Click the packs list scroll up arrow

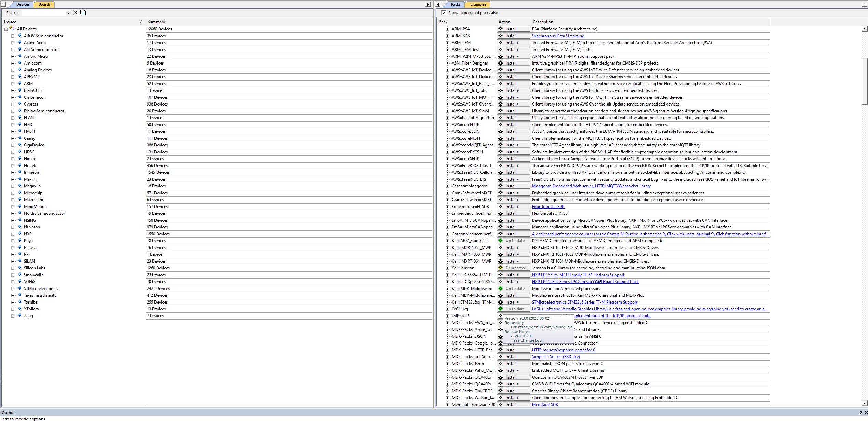coord(865,29)
